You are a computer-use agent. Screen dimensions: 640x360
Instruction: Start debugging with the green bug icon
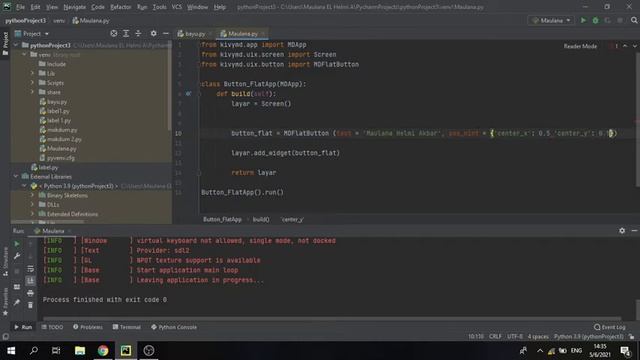pyautogui.click(x=596, y=20)
